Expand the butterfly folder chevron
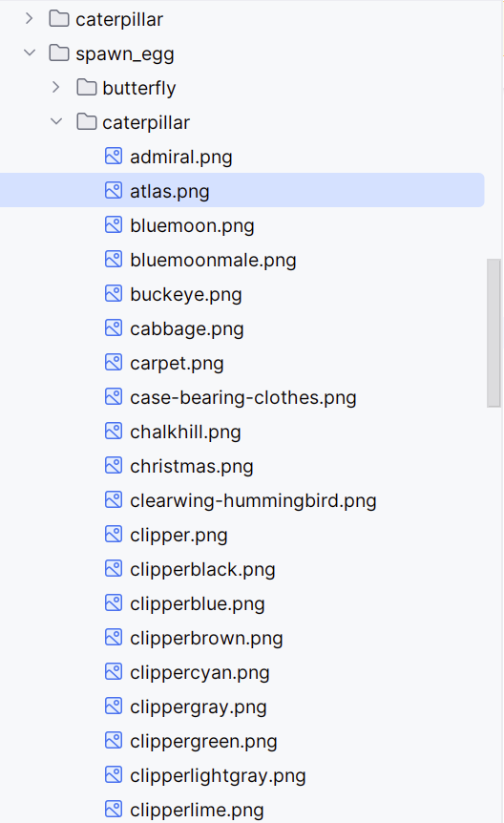The image size is (504, 823). click(x=56, y=87)
